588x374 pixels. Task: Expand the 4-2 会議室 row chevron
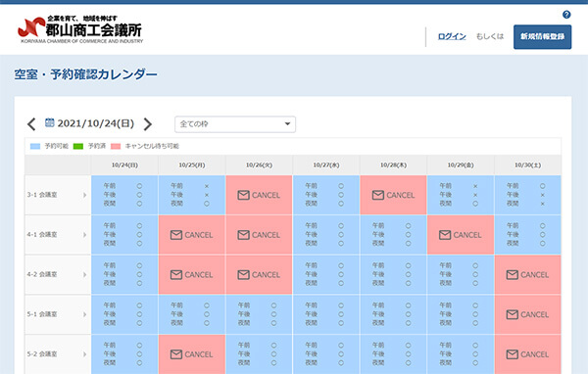point(84,275)
